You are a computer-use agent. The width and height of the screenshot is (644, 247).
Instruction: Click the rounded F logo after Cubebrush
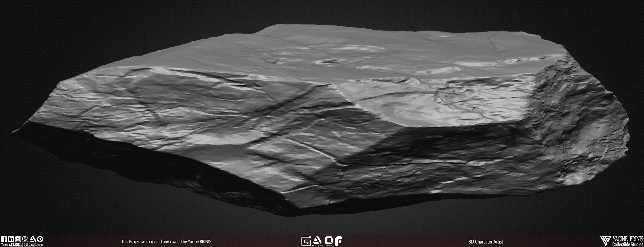coord(338,241)
